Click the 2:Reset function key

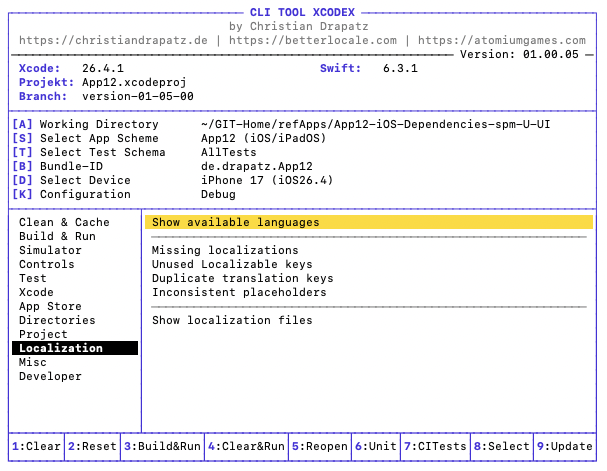[x=93, y=446]
